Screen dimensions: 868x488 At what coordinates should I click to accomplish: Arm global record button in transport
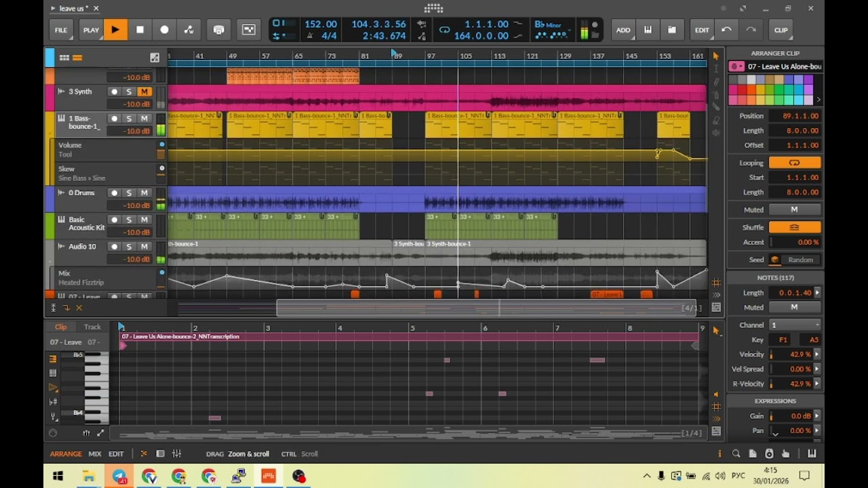[x=164, y=30]
